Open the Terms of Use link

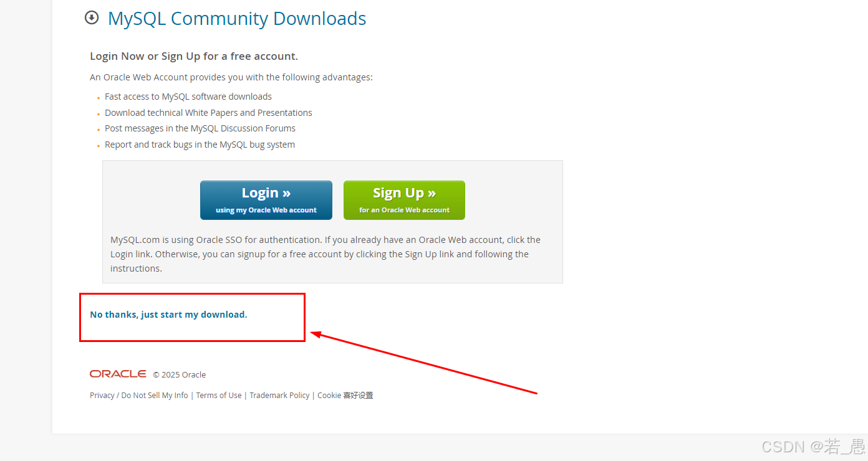219,396
